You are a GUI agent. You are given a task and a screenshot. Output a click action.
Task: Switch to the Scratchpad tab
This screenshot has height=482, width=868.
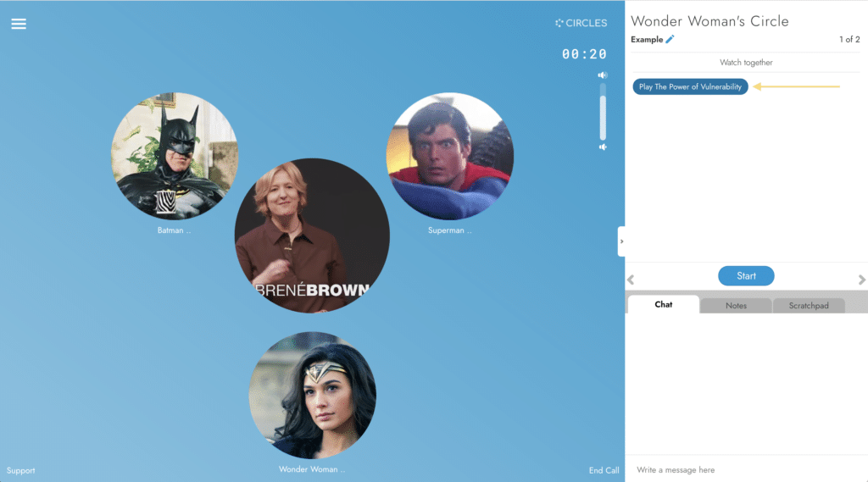point(808,306)
